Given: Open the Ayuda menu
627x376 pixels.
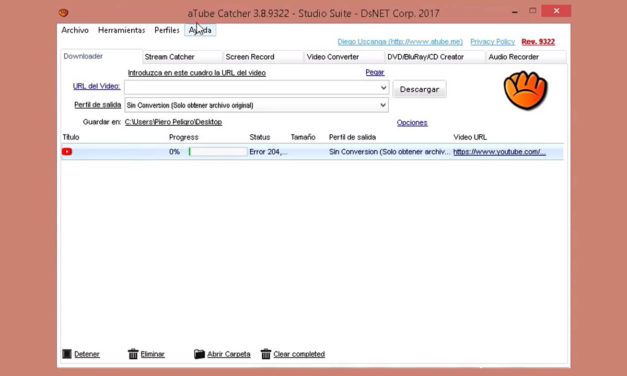Looking at the screenshot, I should pos(200,30).
